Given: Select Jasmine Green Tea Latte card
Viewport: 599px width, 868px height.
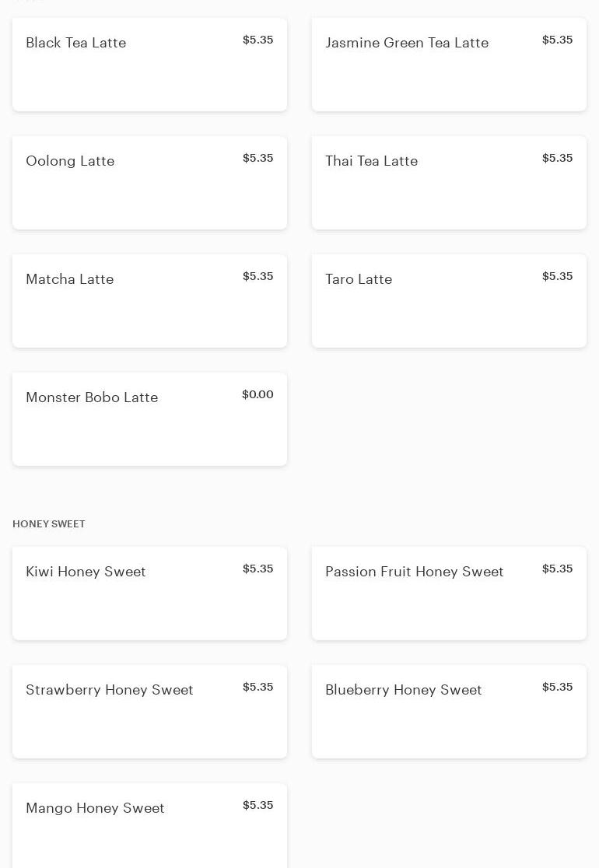Looking at the screenshot, I should pos(449,65).
